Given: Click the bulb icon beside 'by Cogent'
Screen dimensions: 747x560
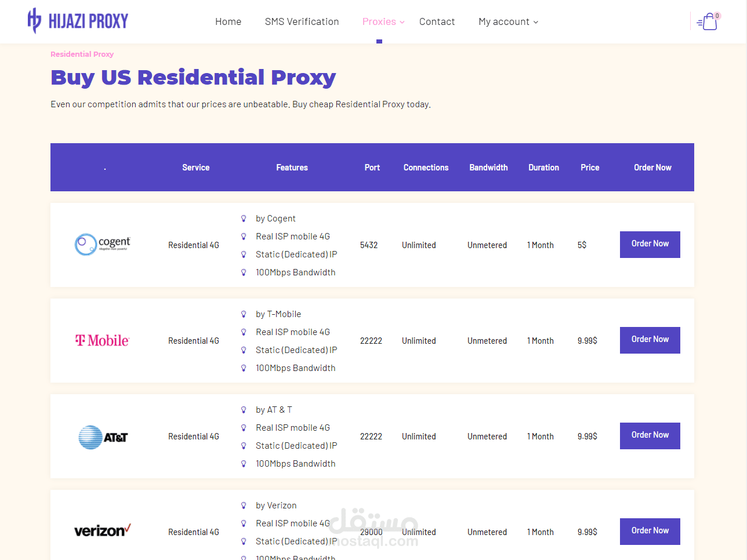Looking at the screenshot, I should tap(244, 219).
